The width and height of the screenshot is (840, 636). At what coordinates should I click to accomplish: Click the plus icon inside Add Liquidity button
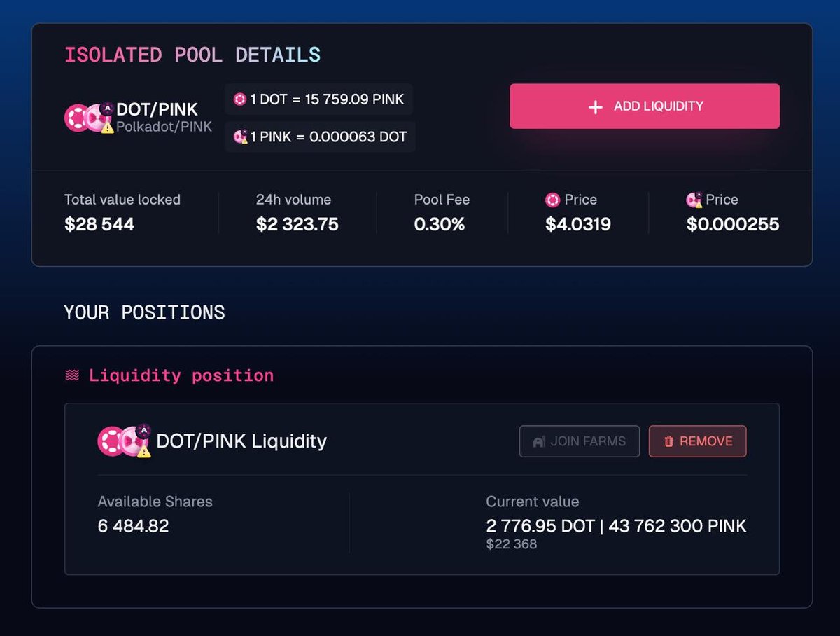pos(594,106)
